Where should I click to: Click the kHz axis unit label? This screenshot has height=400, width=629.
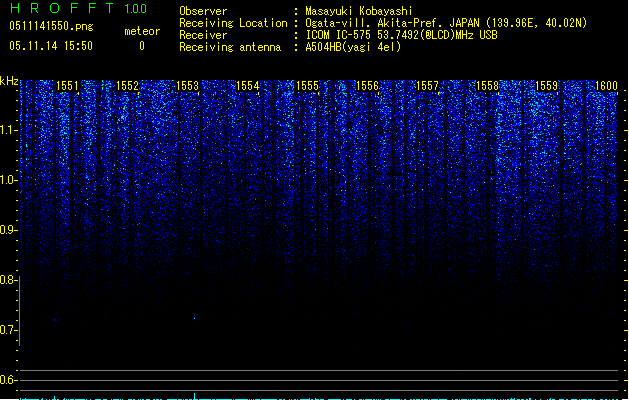tap(9, 81)
